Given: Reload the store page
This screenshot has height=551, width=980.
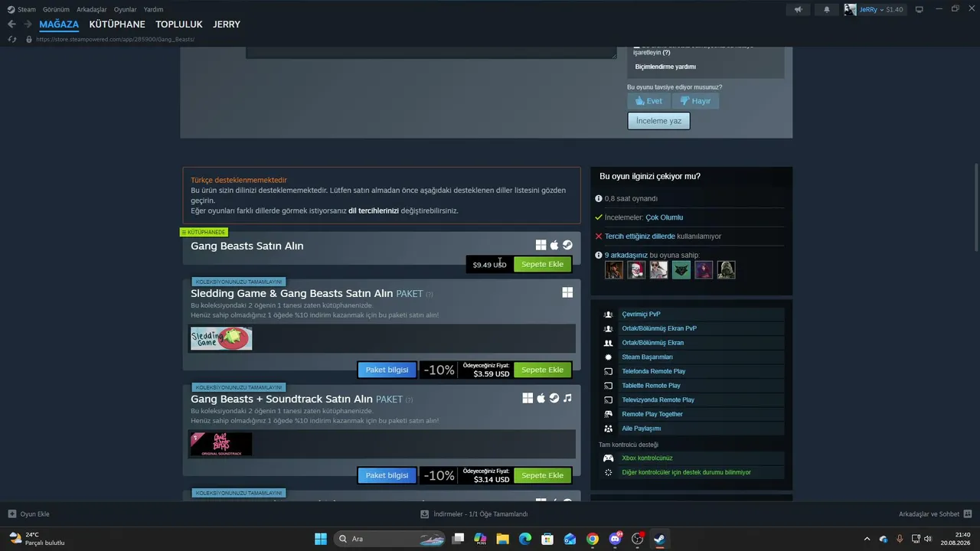Looking at the screenshot, I should coord(11,39).
